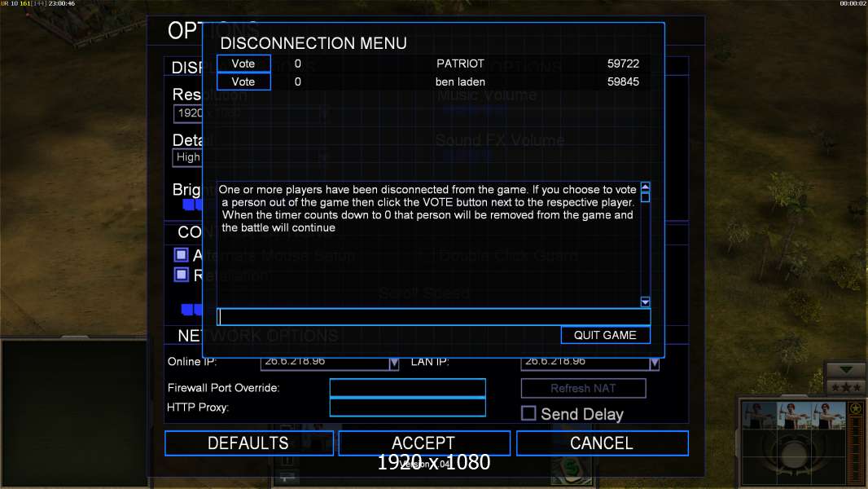Open the Resolution dropdown in Options

pyautogui.click(x=188, y=113)
